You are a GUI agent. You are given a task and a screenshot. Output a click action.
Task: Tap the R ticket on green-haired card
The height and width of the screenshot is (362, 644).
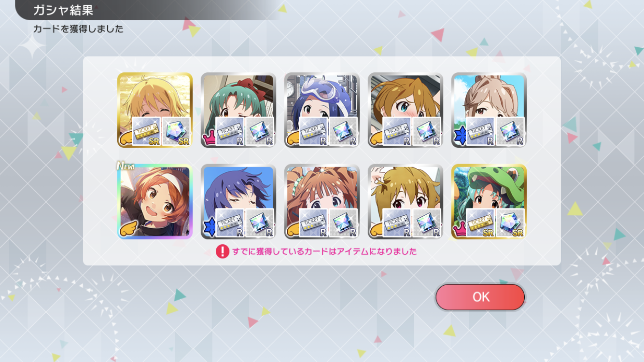[230, 131]
